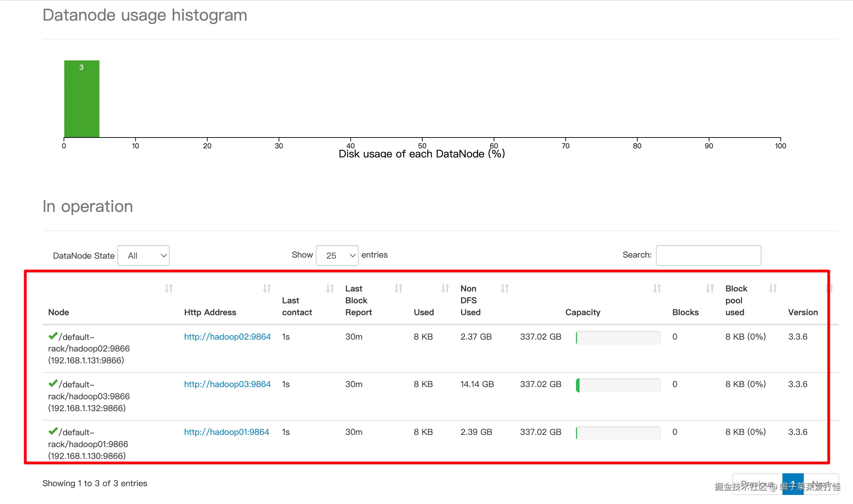Open http://hadoop01:9864 link
The width and height of the screenshot is (853, 504).
tap(227, 432)
